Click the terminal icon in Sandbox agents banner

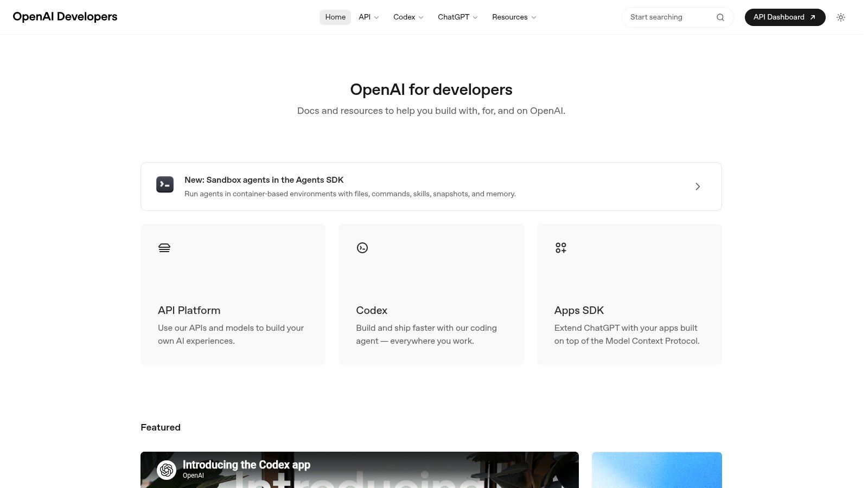[165, 184]
